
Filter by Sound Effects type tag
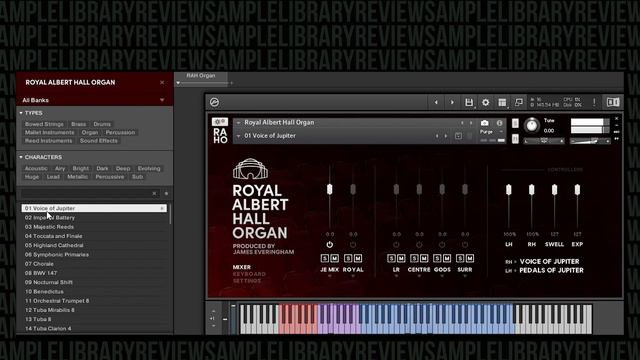98,141
